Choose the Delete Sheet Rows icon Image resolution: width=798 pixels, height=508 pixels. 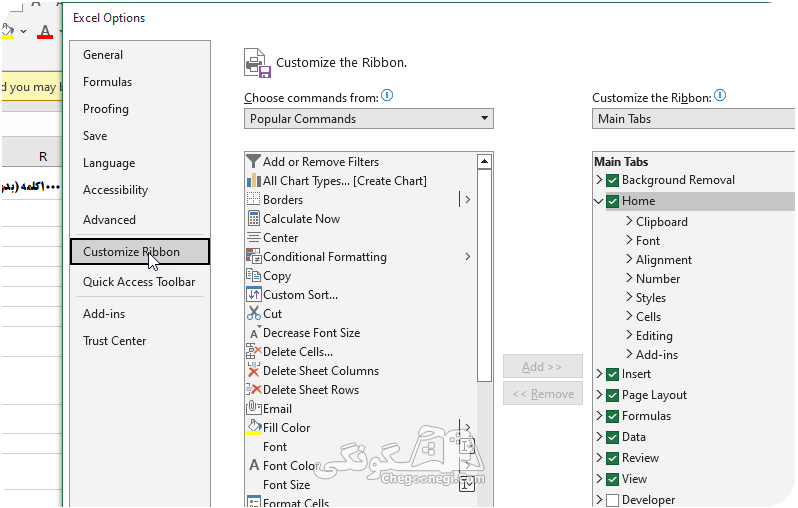(x=253, y=390)
